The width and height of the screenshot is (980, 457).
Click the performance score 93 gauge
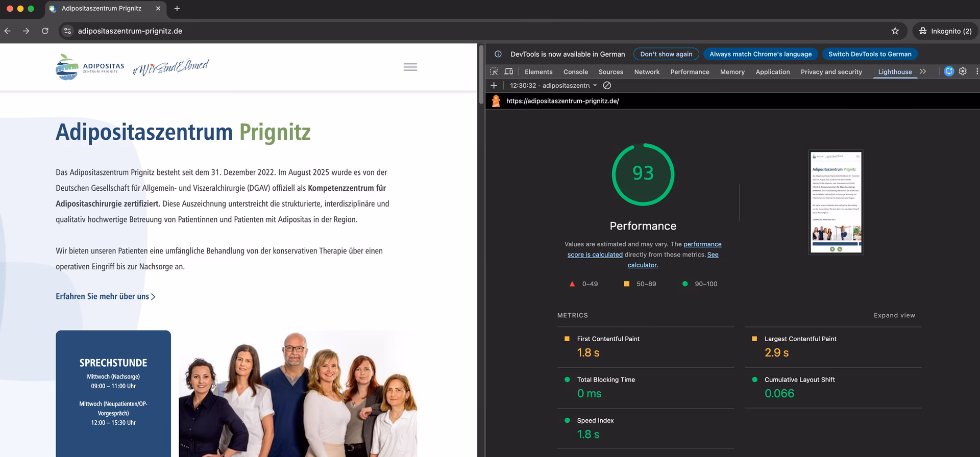coord(643,174)
